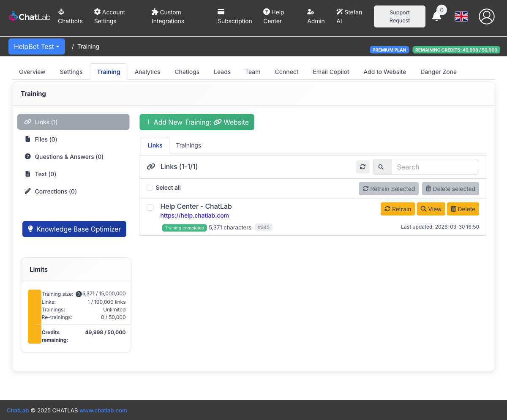
Task: Click the refresh links icon button
Action: tap(363, 167)
